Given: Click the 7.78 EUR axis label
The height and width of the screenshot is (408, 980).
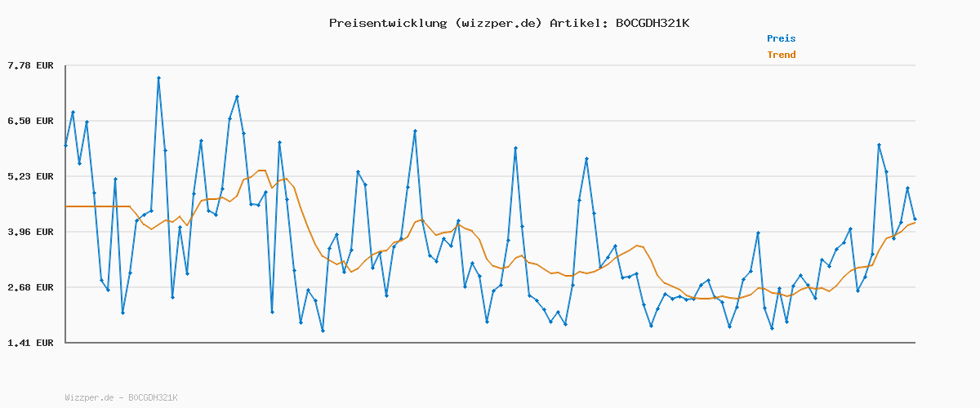Looking at the screenshot, I should 30,65.
